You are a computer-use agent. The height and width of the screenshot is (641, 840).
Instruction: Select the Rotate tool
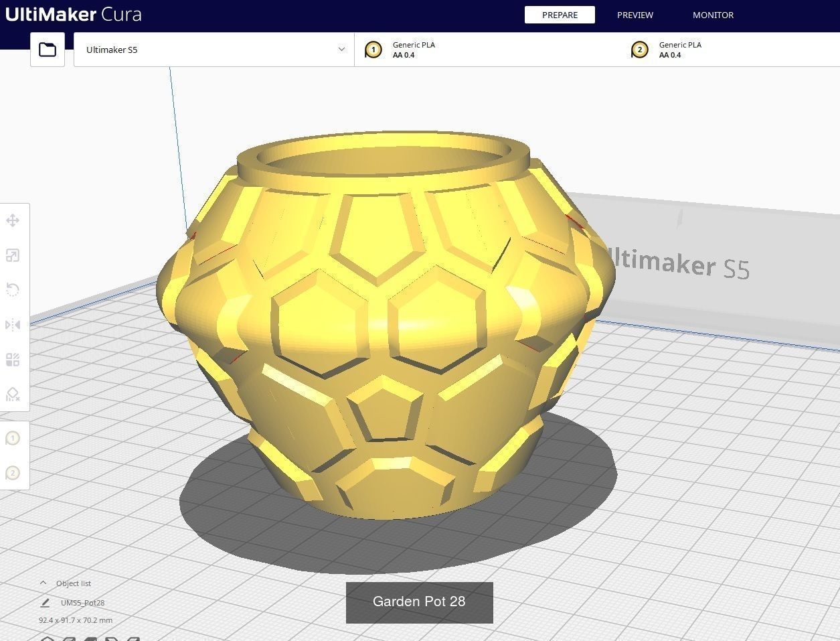[13, 290]
